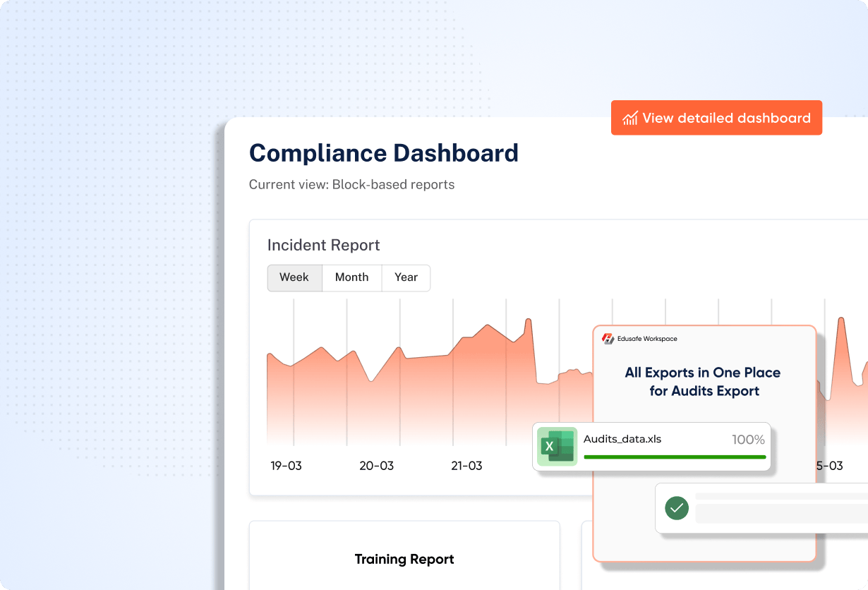Image resolution: width=868 pixels, height=590 pixels.
Task: Click the green checkmark confirmation icon
Action: tap(677, 508)
